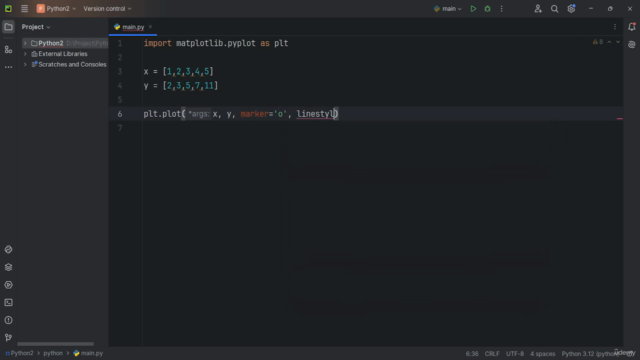Open the Structure tool window icon

[x=8, y=49]
